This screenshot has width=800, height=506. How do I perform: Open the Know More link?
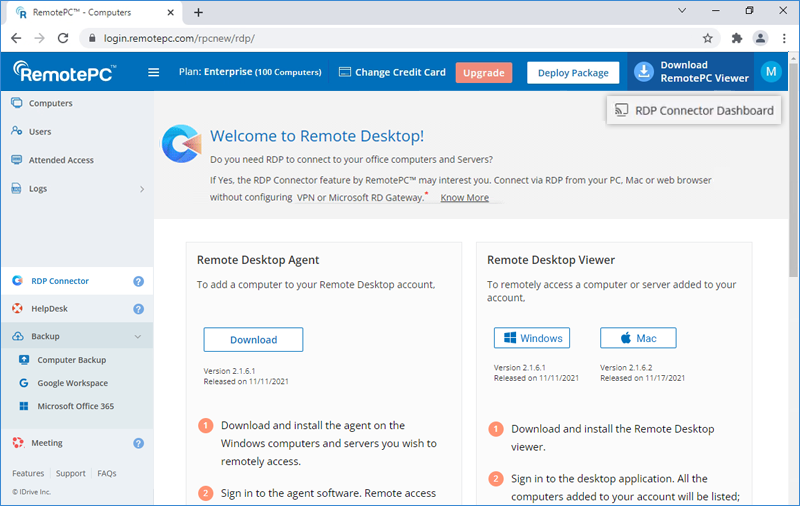[464, 198]
